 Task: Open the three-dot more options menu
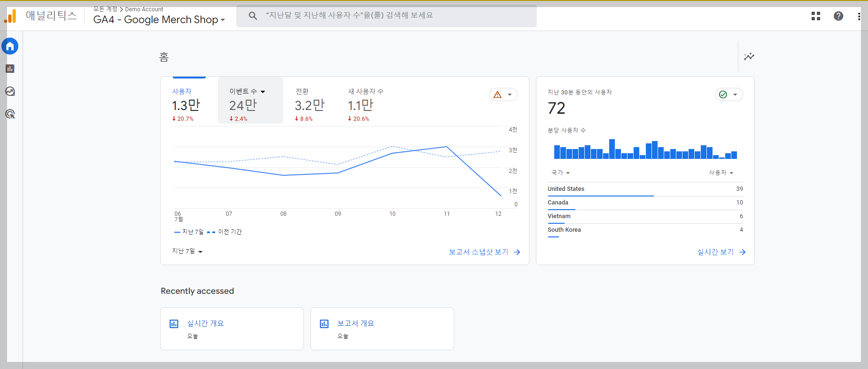pos(859,16)
